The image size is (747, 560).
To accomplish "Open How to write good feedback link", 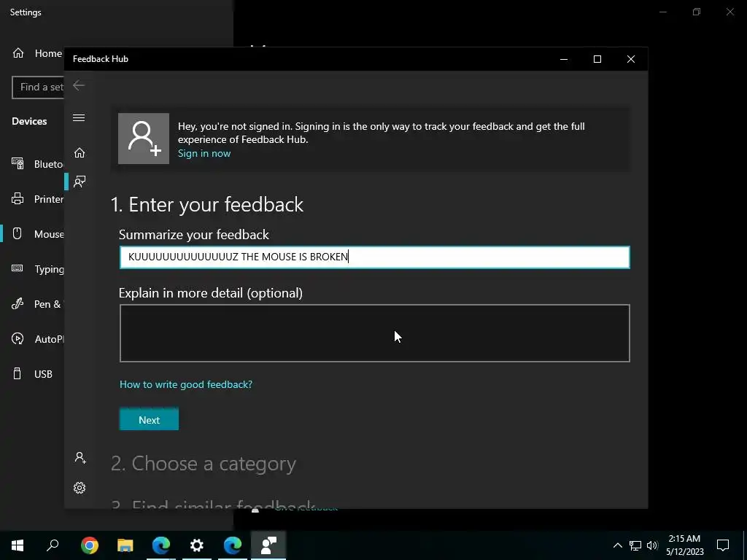I will click(x=186, y=384).
